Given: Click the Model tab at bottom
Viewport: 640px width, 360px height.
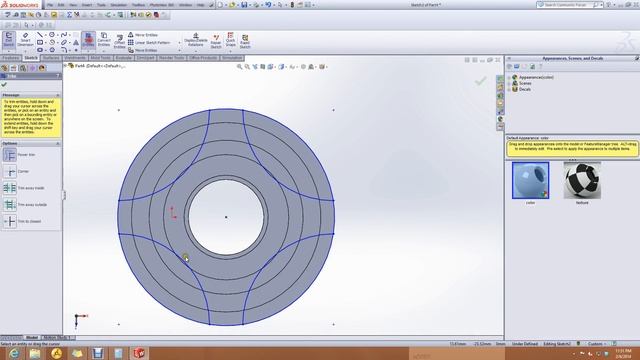Looking at the screenshot, I should pos(31,338).
